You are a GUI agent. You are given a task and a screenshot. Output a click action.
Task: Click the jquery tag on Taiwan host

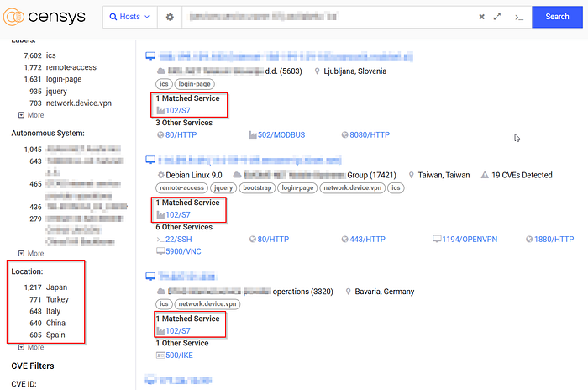click(223, 187)
